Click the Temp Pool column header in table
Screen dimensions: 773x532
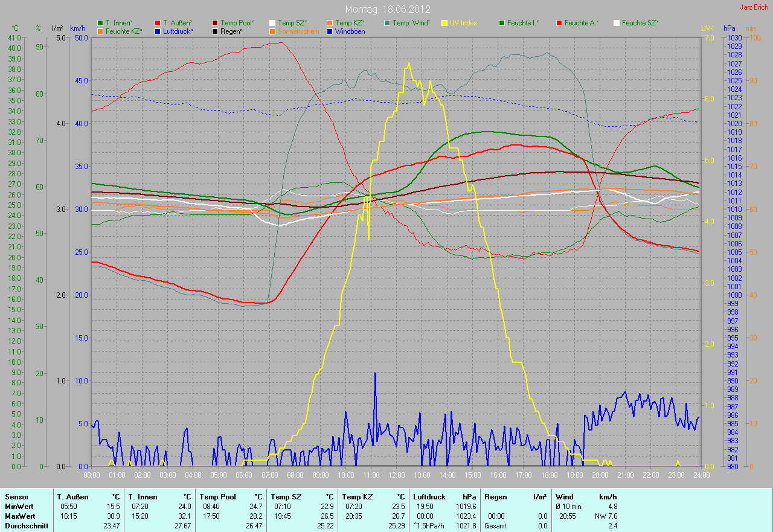pos(217,496)
